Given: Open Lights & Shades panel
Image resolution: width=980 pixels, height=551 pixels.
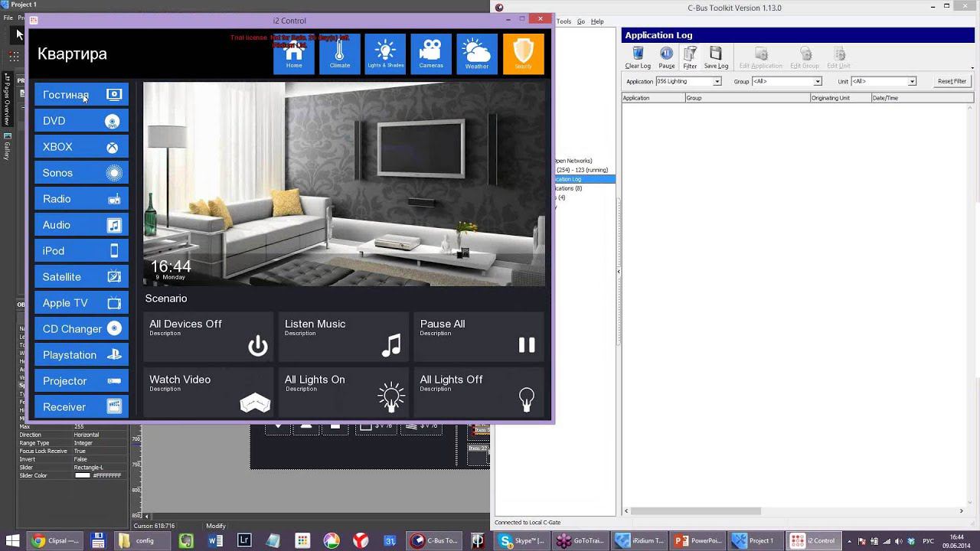Looking at the screenshot, I should click(385, 54).
